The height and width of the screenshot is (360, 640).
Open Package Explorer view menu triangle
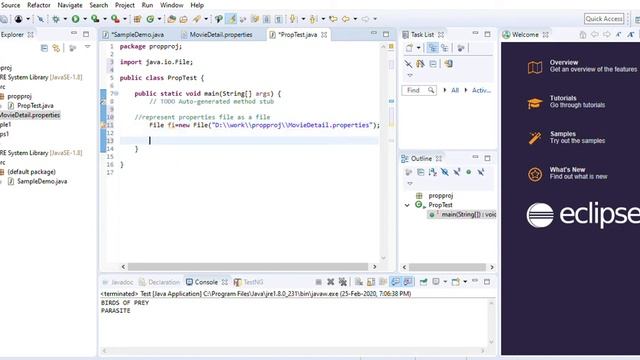87,47
